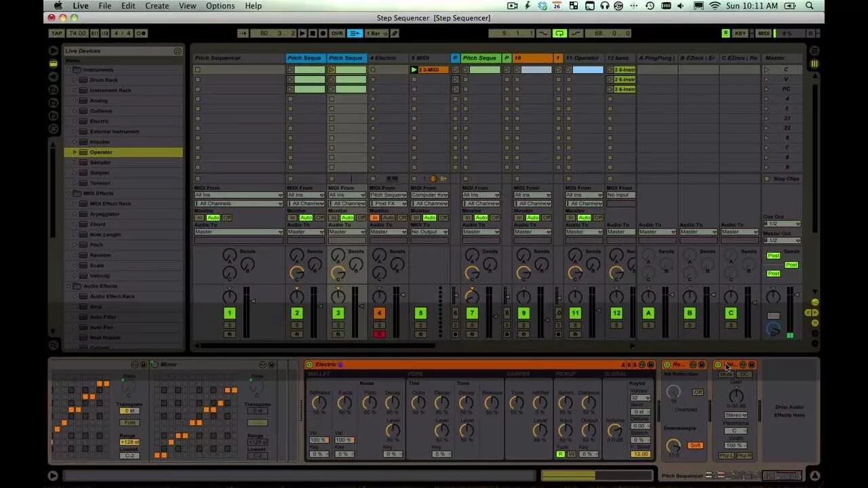Set track 1's Monitor to Auto
868x488 pixels.
point(213,218)
